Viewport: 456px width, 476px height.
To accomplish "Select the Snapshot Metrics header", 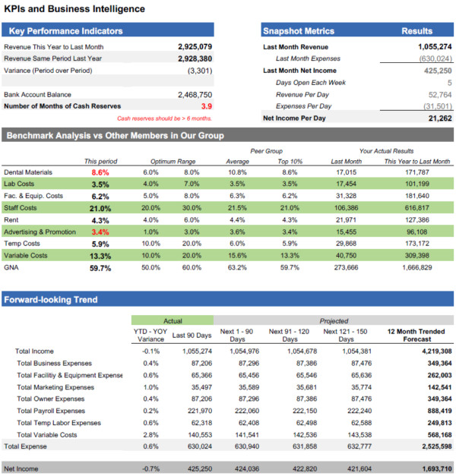I will [x=298, y=31].
